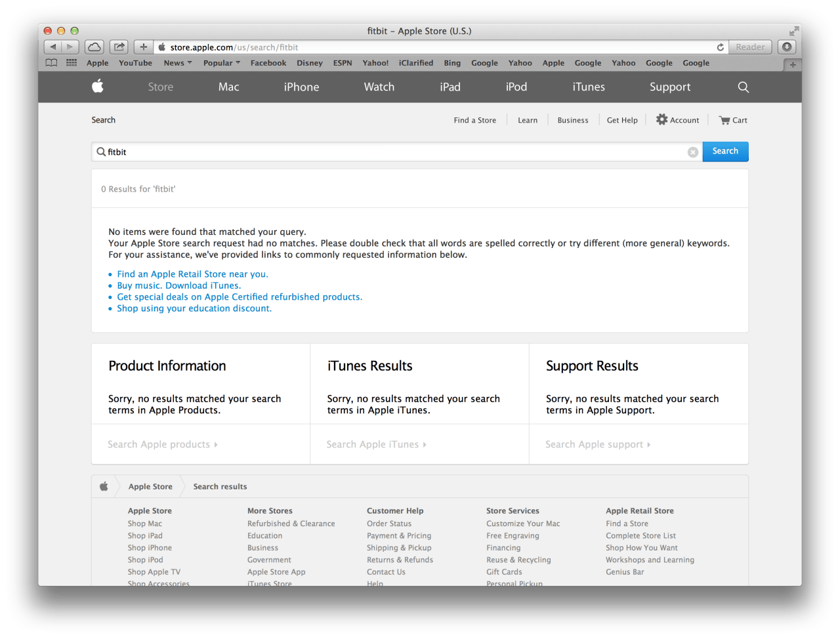The width and height of the screenshot is (840, 639).
Task: Clear the fitbit search field text
Action: click(x=692, y=152)
